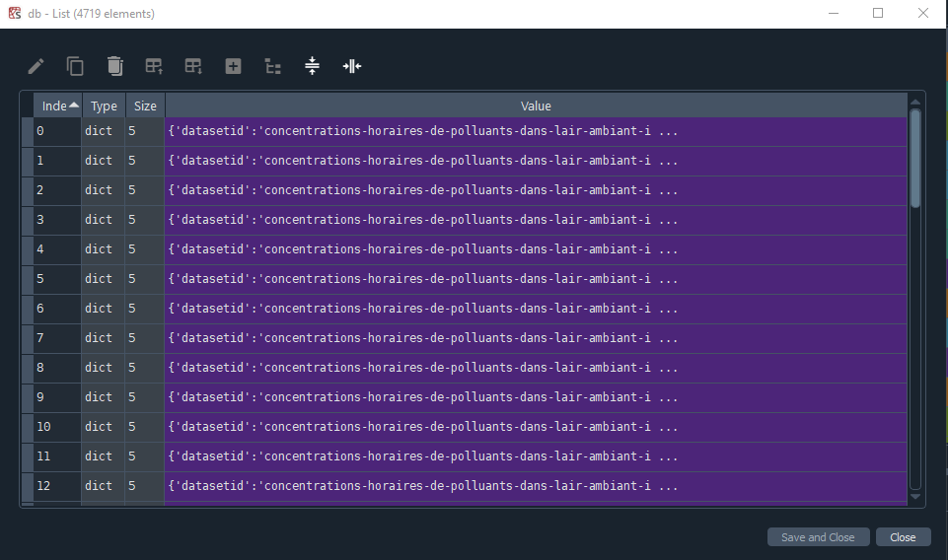Viewport: 948px width, 560px height.
Task: Select the index cell showing 12
Action: pos(57,486)
